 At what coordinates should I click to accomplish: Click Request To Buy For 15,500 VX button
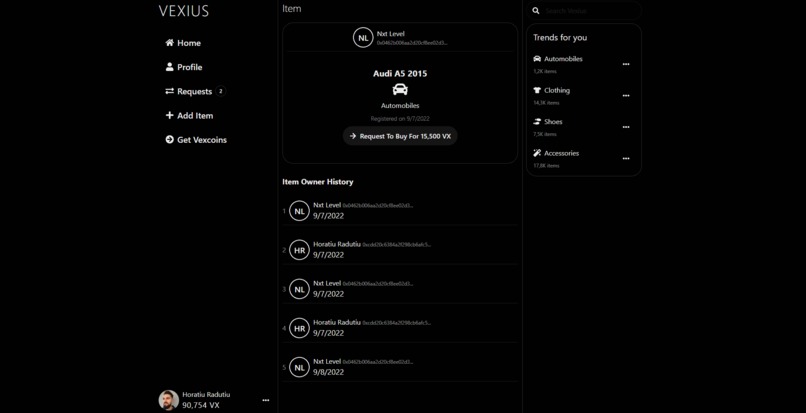400,136
